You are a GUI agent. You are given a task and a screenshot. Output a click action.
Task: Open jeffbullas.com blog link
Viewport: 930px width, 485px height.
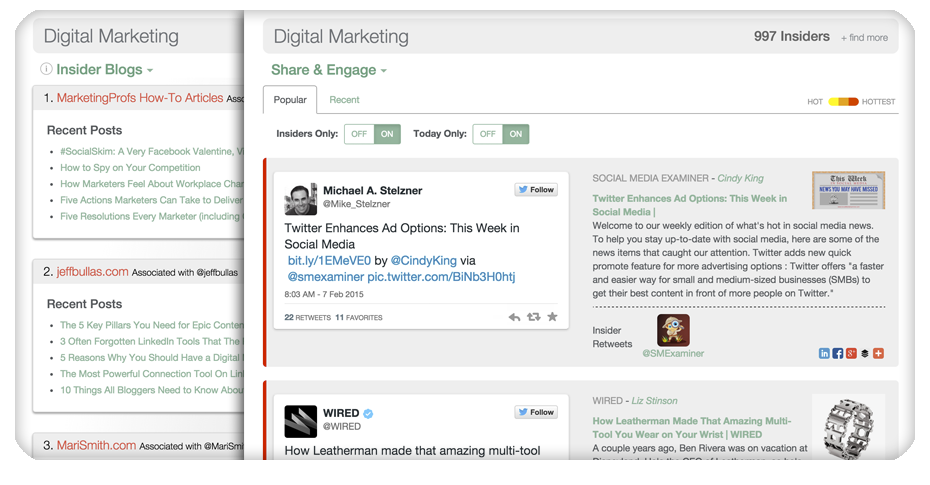pos(93,272)
